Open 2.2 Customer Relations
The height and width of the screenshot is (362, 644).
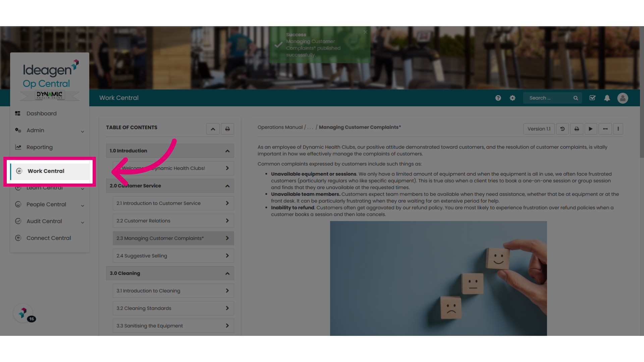173,221
